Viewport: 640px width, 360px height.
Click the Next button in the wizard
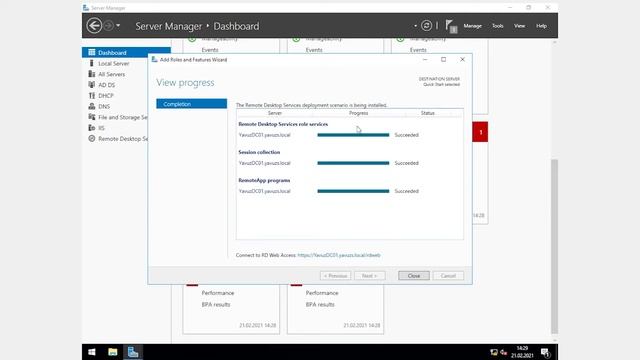(x=370, y=276)
